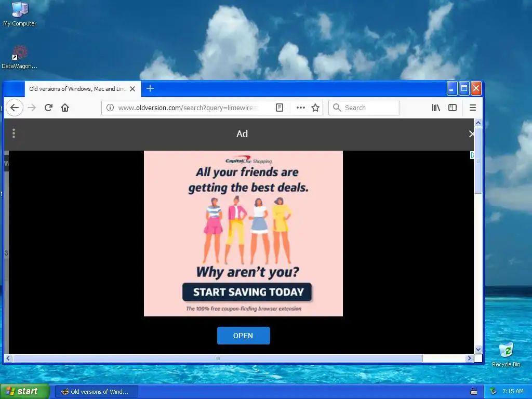Open ad options vertical dots menu

tap(14, 134)
